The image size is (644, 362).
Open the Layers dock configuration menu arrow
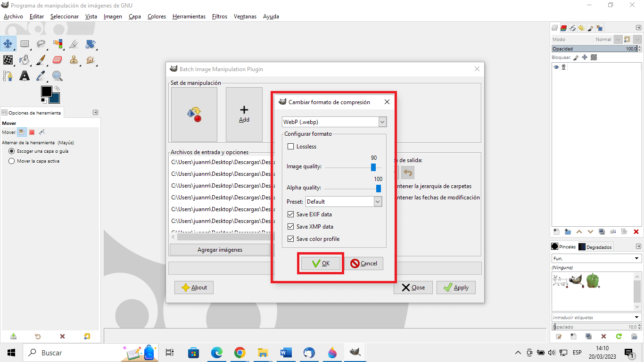tap(638, 28)
